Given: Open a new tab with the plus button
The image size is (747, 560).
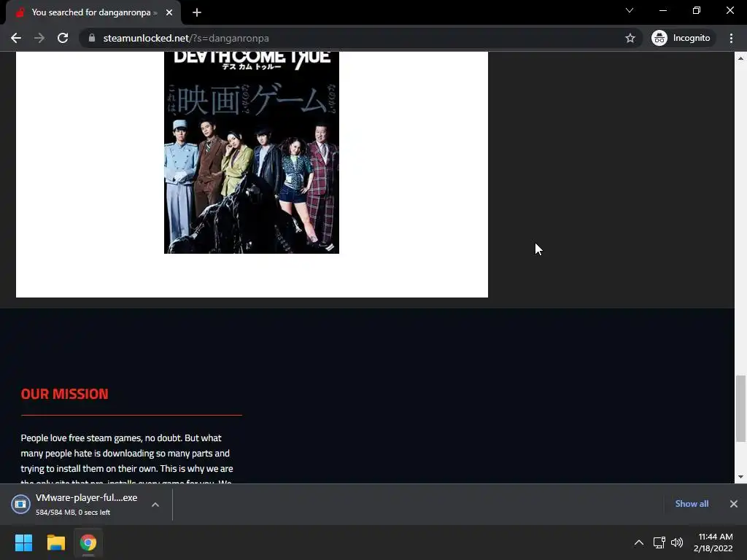Looking at the screenshot, I should (197, 12).
